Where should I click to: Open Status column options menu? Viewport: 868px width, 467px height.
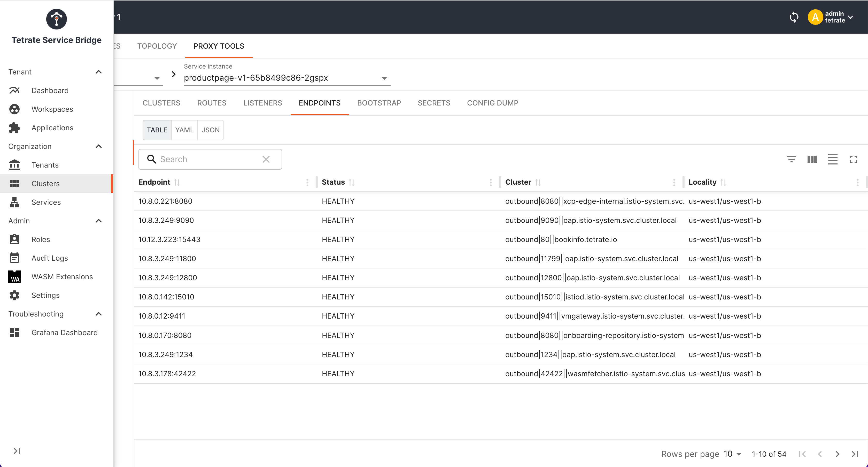point(491,182)
